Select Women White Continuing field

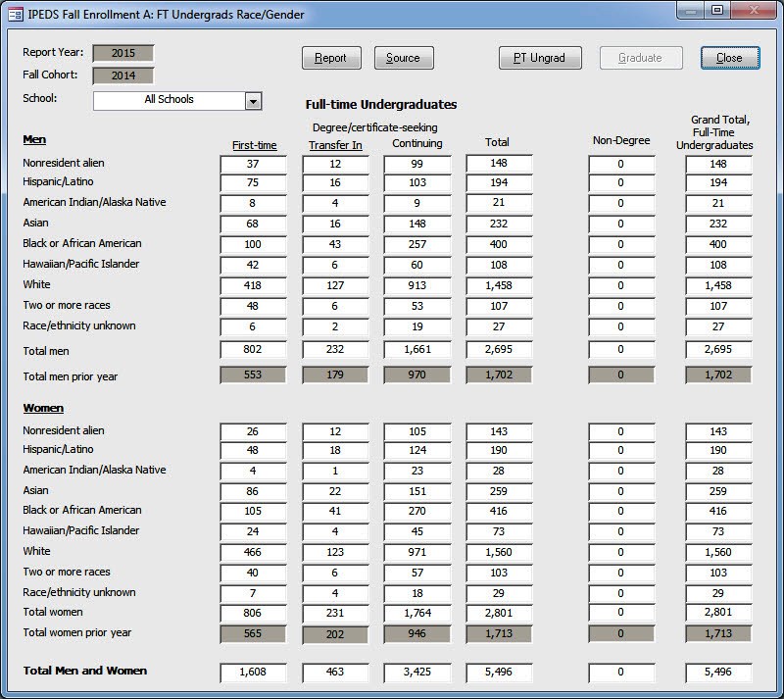(x=417, y=552)
